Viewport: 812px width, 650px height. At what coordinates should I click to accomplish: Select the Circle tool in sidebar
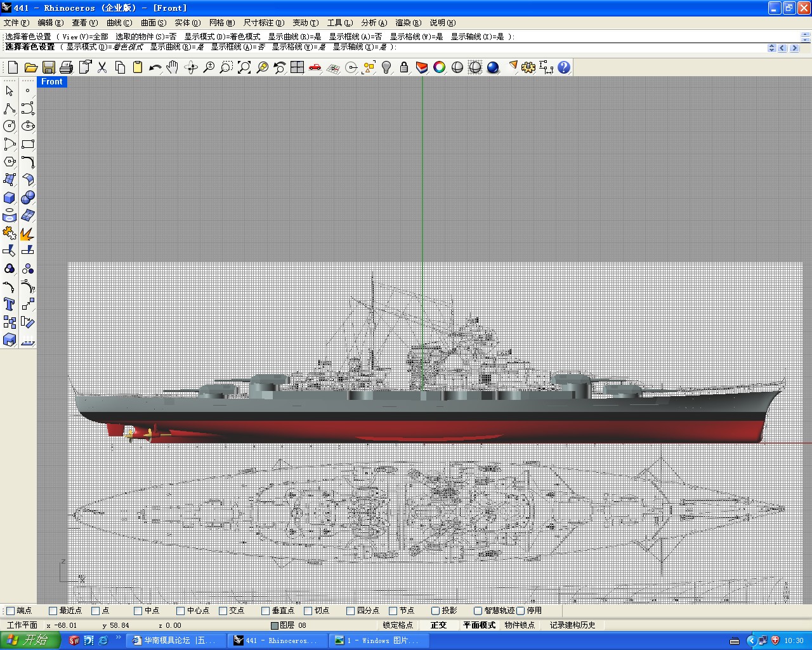[x=10, y=126]
